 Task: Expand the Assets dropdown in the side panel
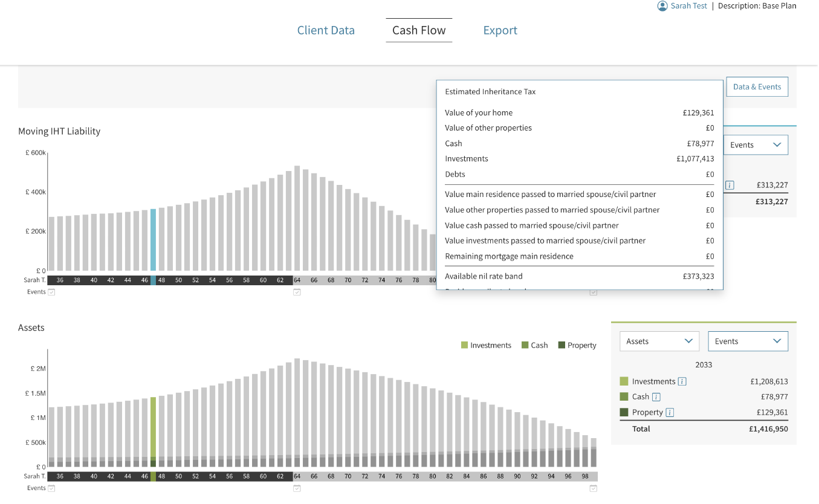pos(659,341)
